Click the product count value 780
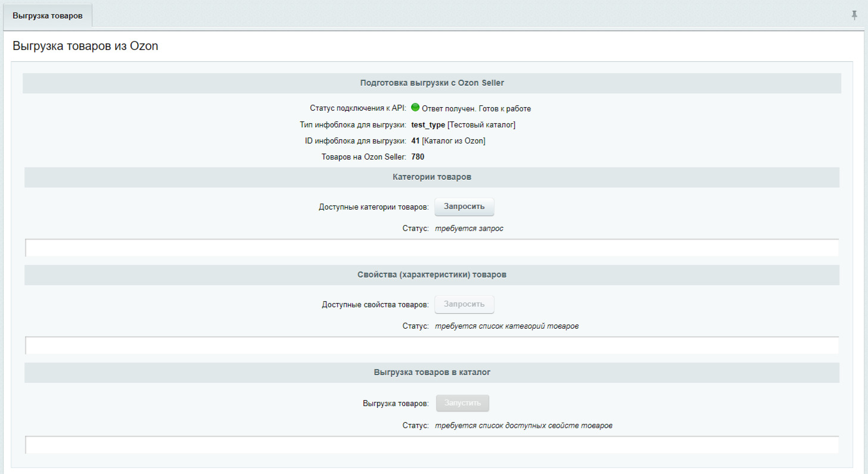Screen dimensions: 868x474 coord(418,157)
